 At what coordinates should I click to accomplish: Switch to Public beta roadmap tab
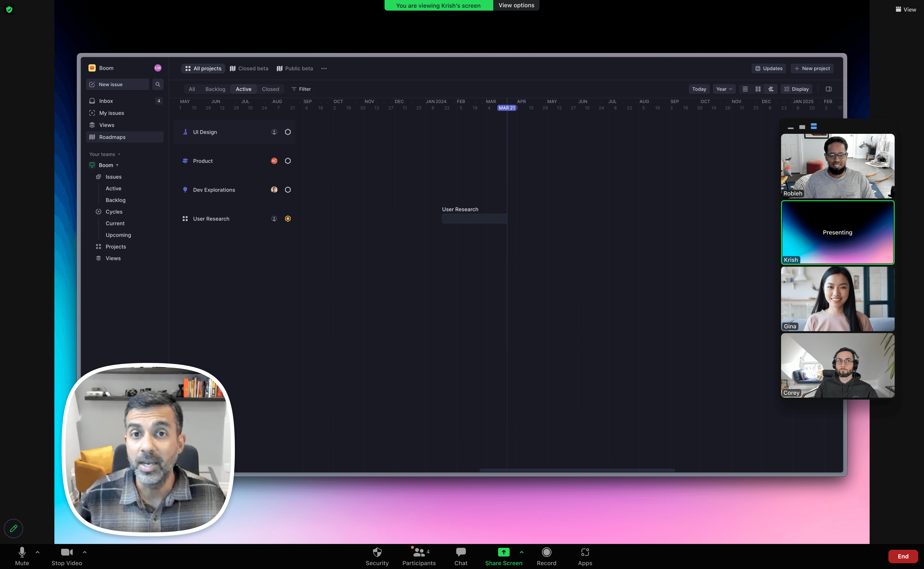[295, 69]
